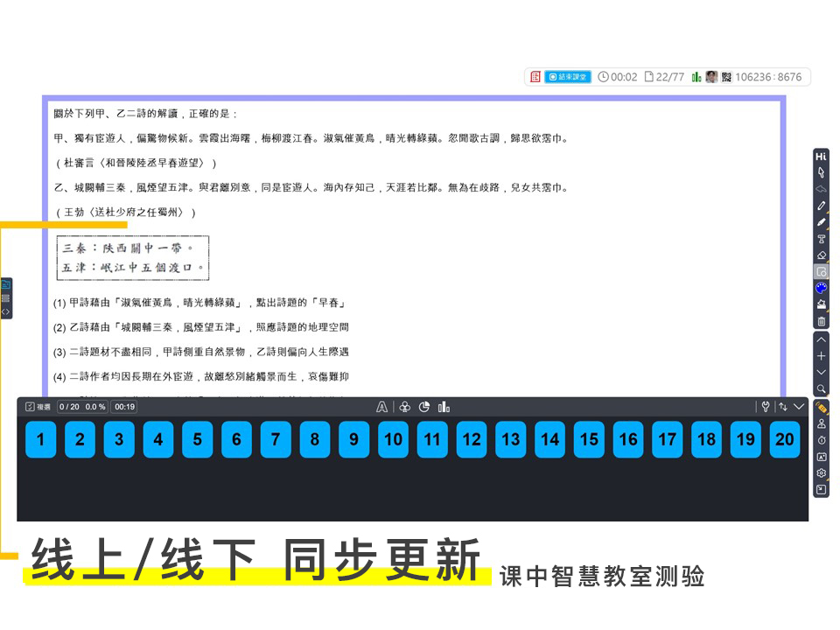The height and width of the screenshot is (630, 840).
Task: Open the blue color palette swatch
Action: point(821,288)
